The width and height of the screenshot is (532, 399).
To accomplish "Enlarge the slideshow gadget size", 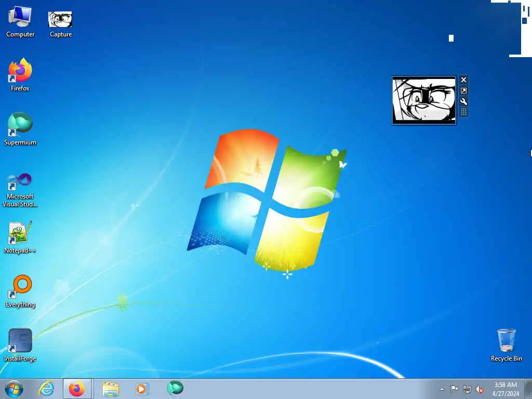I will 463,90.
